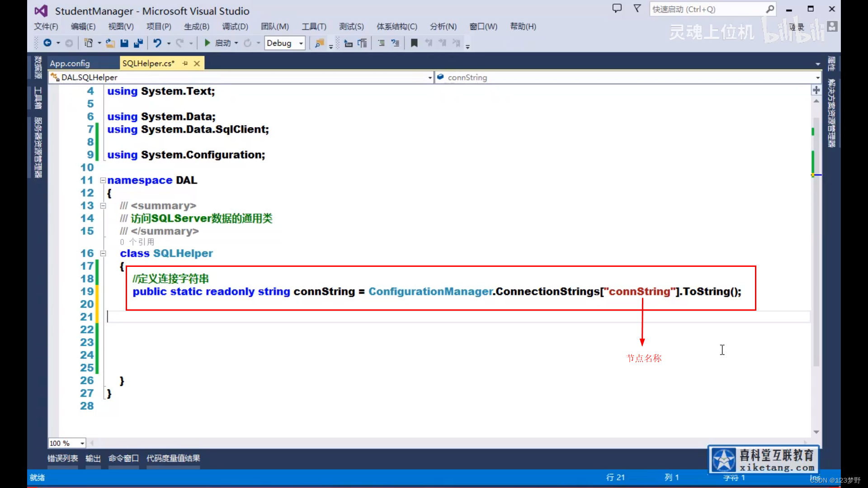Start debugging with green play icon
The image size is (868, 488).
[x=207, y=43]
